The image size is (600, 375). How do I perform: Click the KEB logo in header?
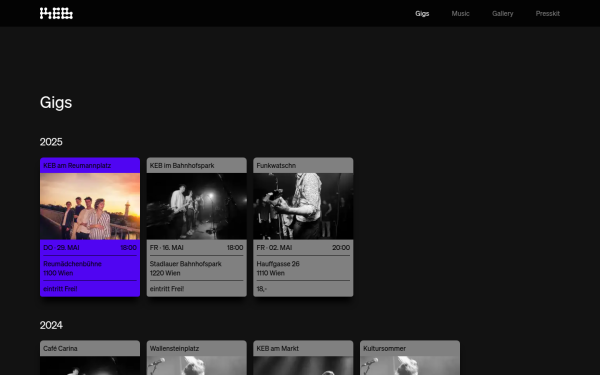point(56,13)
